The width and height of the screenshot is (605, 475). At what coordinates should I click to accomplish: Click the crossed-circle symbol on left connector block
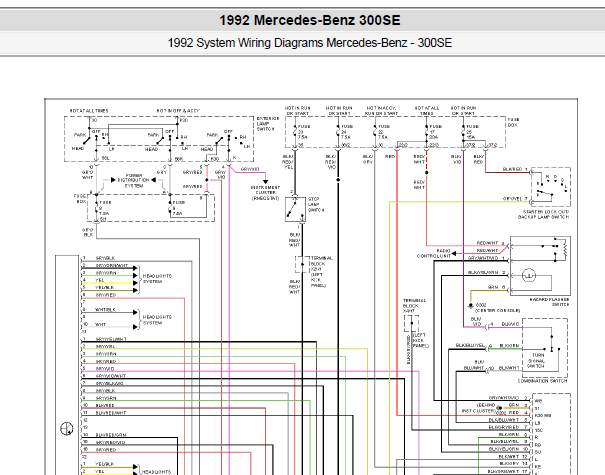[x=67, y=428]
